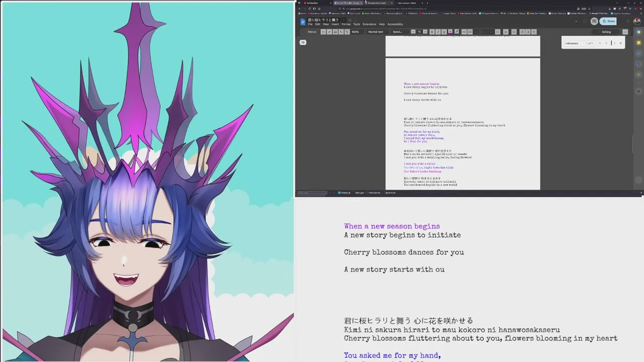The height and width of the screenshot is (362, 644).
Task: Switch to the lucy's synonym Search tab
Action: point(409,3)
